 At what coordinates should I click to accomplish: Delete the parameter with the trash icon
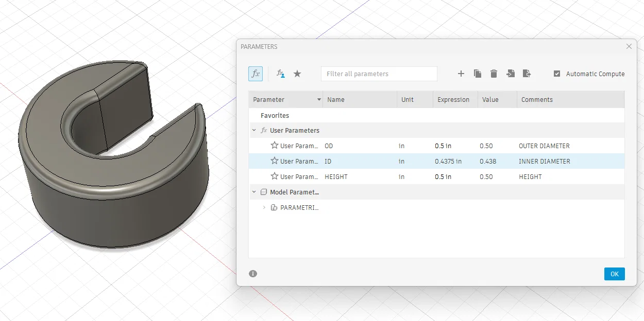click(494, 74)
